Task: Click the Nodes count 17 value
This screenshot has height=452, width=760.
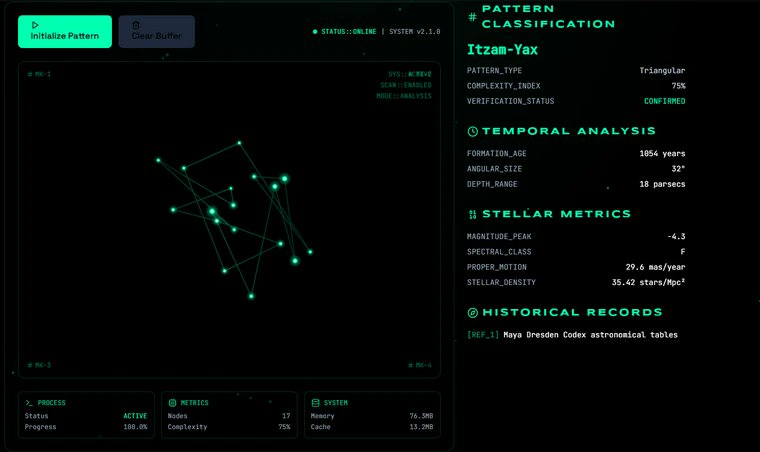Action: [286, 416]
